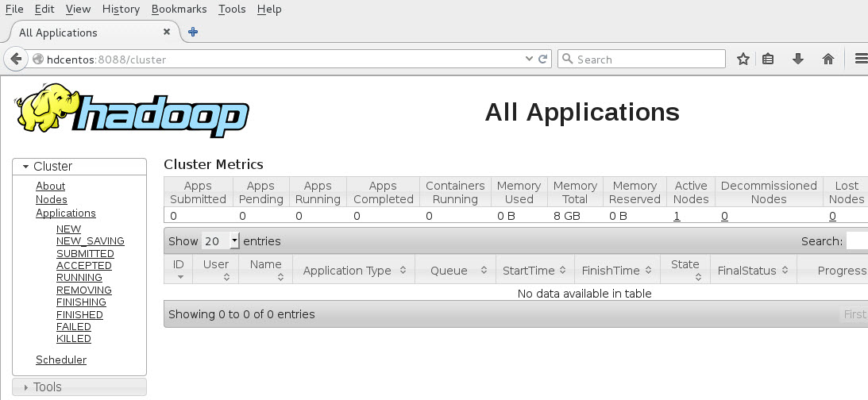Filter applications by NEW_SAVING state
The image size is (868, 400).
(91, 241)
